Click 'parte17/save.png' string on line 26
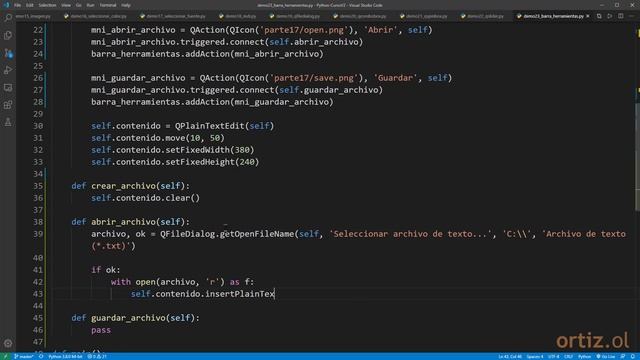 314,78
